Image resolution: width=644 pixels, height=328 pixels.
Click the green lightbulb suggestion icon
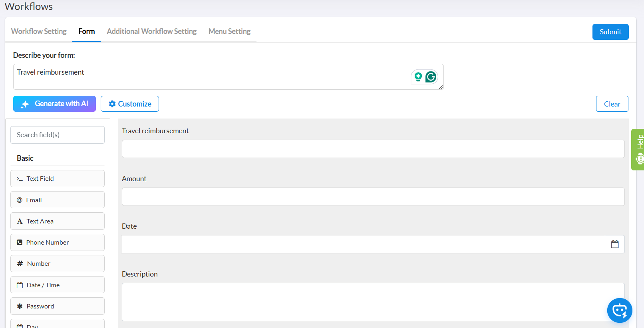(x=418, y=77)
